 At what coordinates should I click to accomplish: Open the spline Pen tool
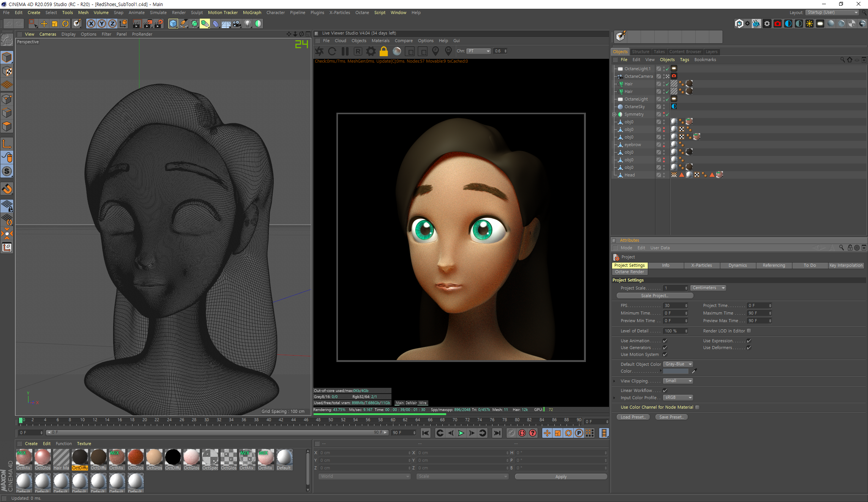click(184, 24)
